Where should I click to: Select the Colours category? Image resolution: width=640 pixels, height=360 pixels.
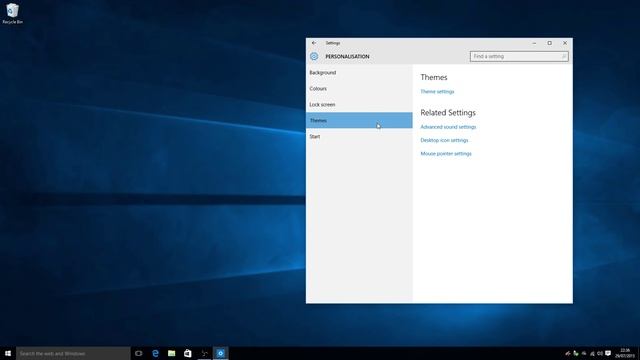(x=359, y=89)
